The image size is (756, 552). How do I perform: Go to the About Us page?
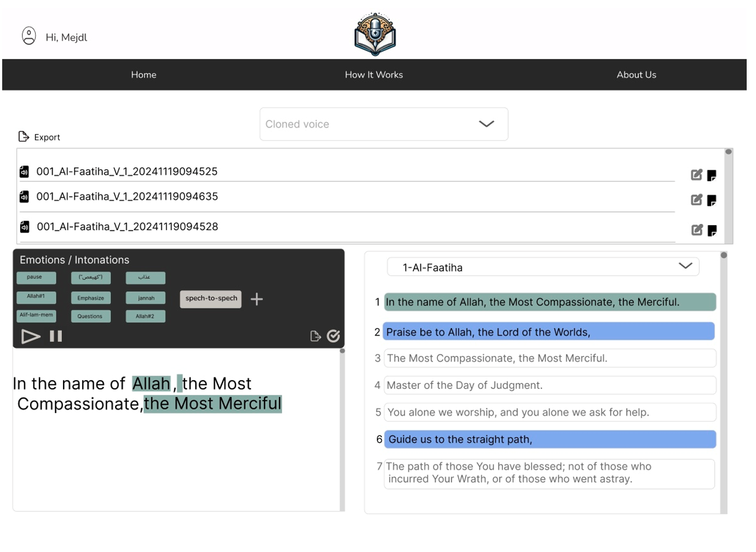(636, 75)
